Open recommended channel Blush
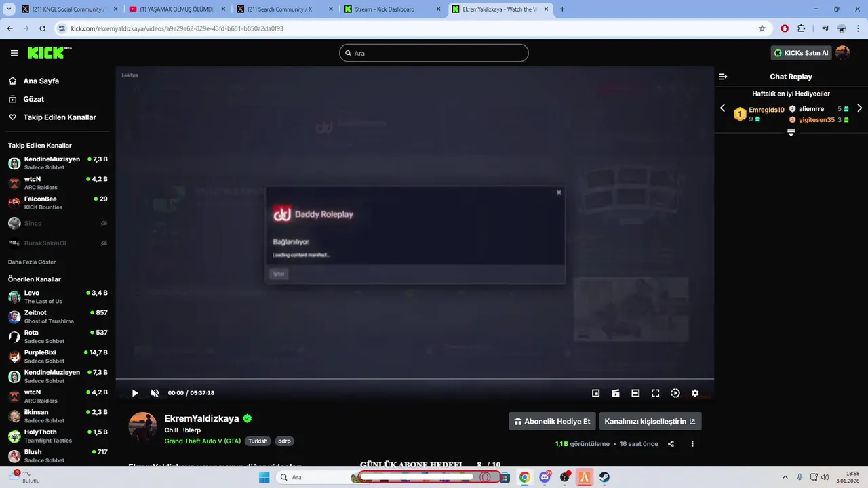The height and width of the screenshot is (488, 868). click(x=58, y=455)
